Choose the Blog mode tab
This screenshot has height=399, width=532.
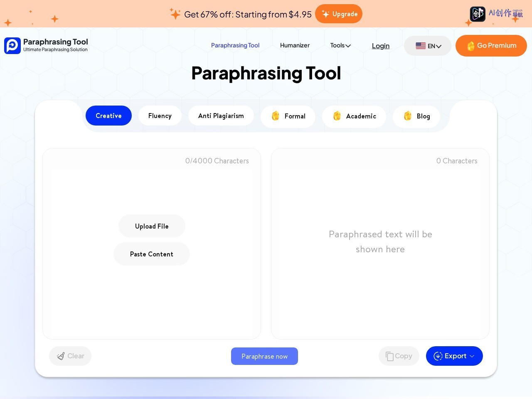(x=416, y=116)
